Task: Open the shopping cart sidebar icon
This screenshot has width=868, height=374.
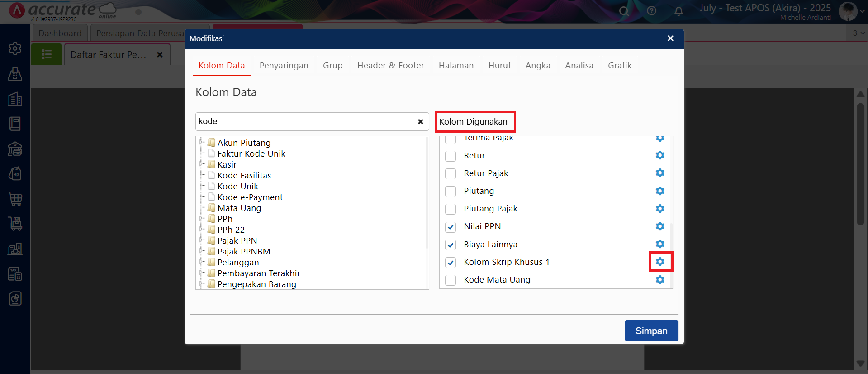Action: point(15,199)
